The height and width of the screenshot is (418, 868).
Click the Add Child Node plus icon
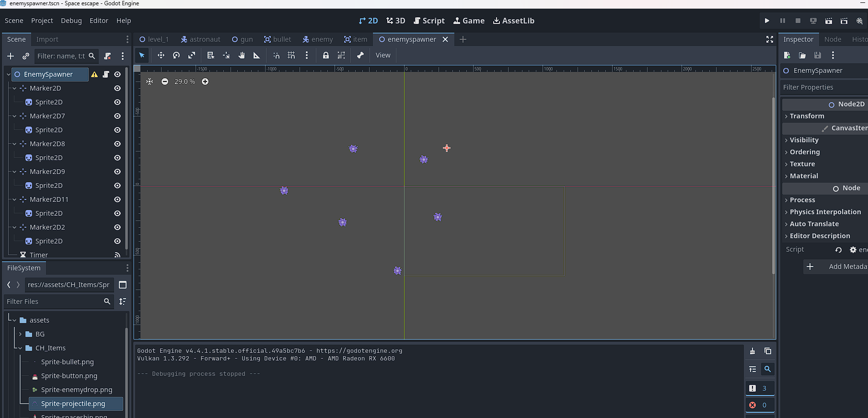coord(11,56)
